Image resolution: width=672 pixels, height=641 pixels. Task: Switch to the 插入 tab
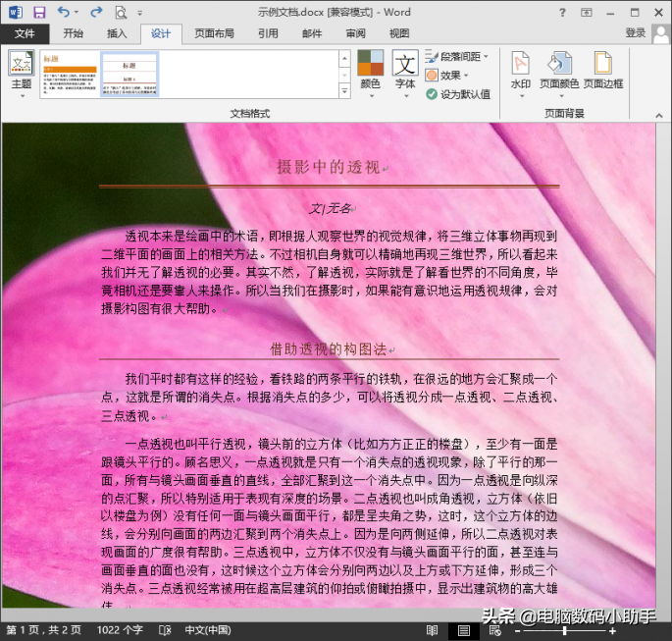pos(117,33)
